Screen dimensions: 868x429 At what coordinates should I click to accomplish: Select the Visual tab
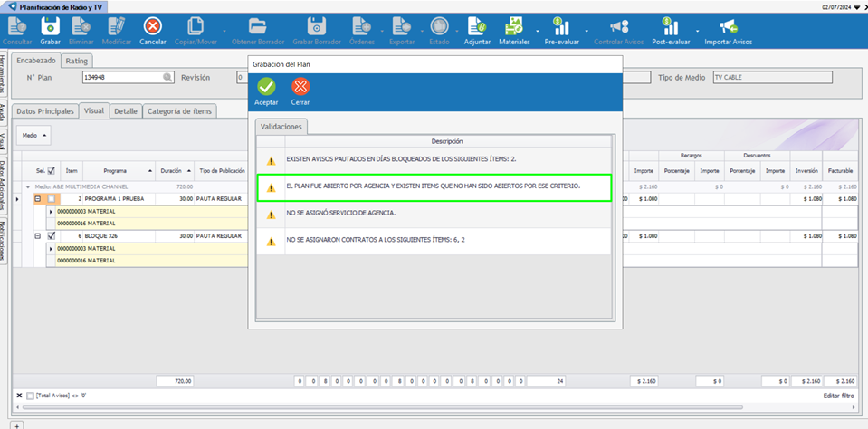pos(93,110)
